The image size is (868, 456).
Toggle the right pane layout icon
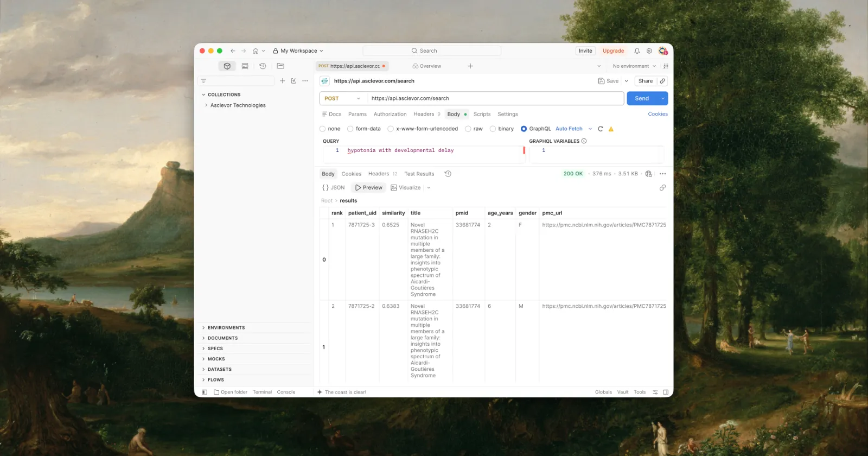coord(666,392)
